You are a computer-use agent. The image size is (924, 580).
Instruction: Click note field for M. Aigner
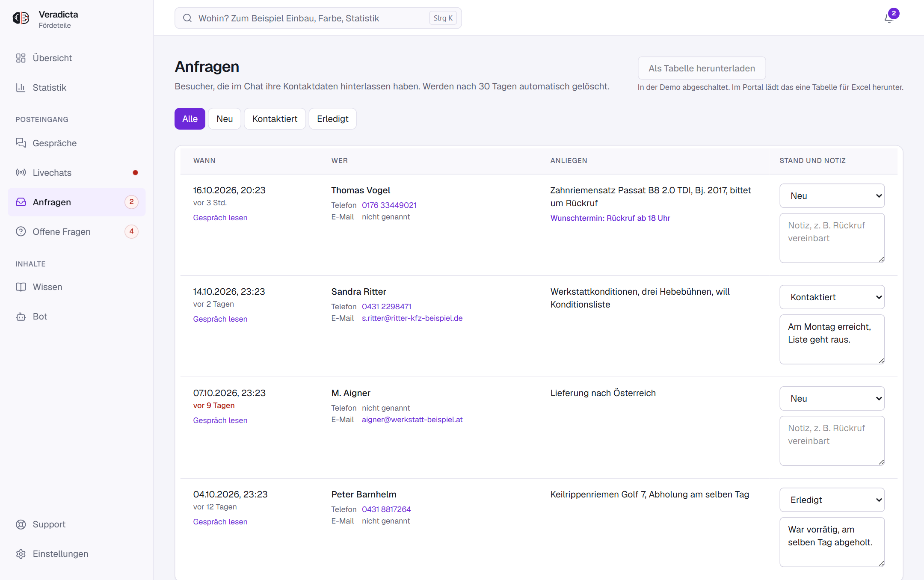click(832, 441)
